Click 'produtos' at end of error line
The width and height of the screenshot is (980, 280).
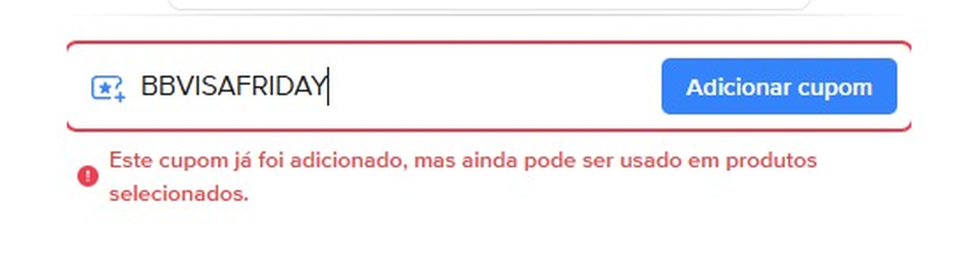[771, 162]
